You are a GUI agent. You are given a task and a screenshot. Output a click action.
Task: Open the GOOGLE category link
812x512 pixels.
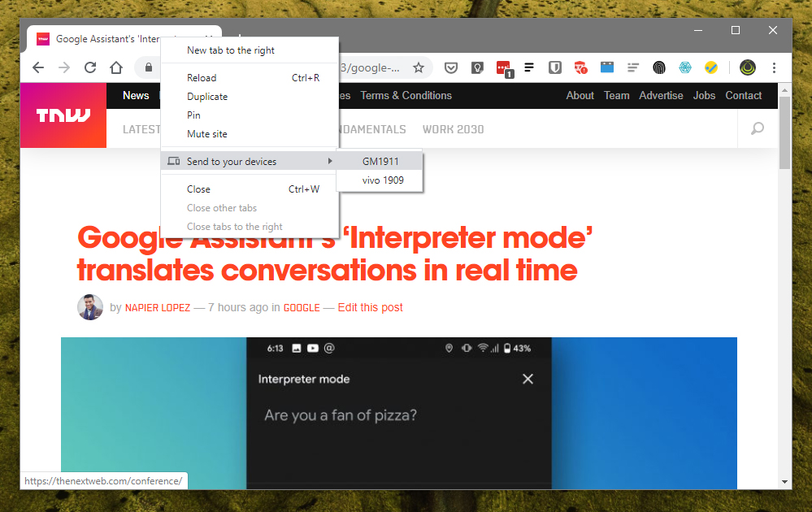302,307
